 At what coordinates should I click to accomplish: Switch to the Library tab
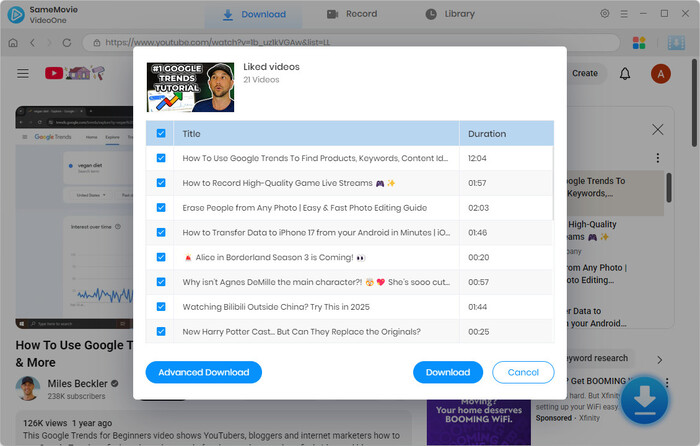pos(449,14)
